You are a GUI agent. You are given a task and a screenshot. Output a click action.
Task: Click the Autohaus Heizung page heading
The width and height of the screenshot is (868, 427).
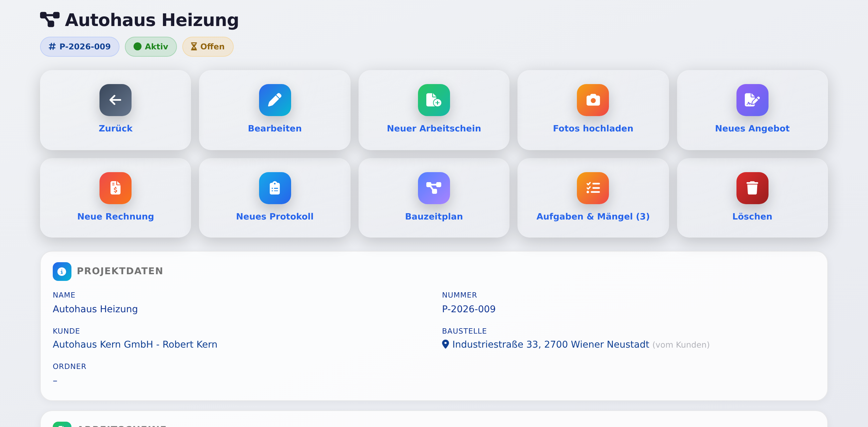pyautogui.click(x=152, y=20)
